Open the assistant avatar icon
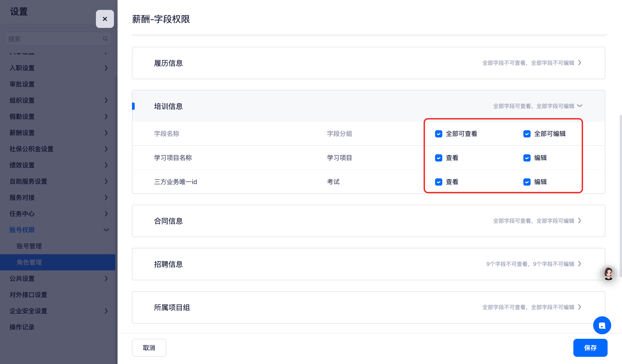The width and height of the screenshot is (622, 364). 608,273
